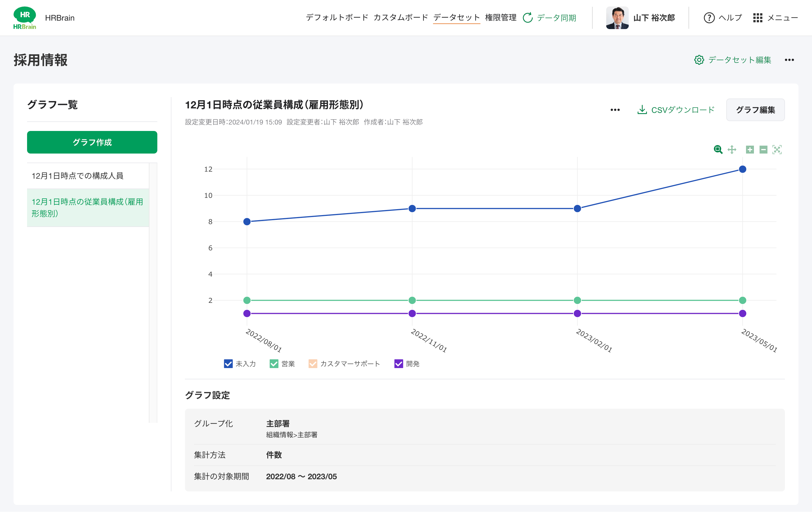Screen dimensions: 812x512
Task: Disable the 開発 legend checkbox
Action: point(399,364)
